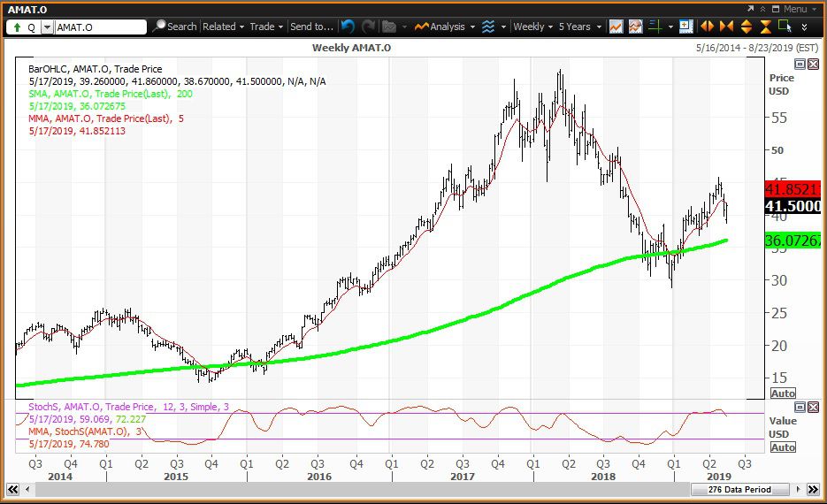Click the 5/17/2019, 36.072675 SMA value
827x504 pixels.
coord(77,106)
